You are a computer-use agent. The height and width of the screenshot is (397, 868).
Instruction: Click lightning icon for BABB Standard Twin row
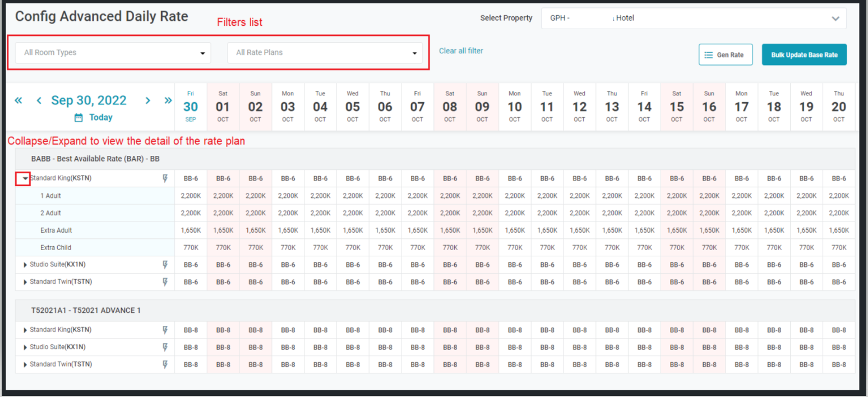pos(165,282)
